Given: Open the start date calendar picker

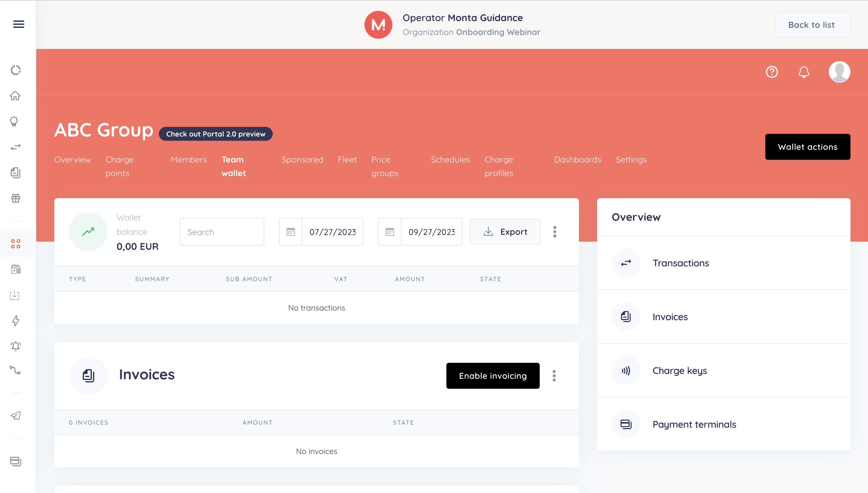Looking at the screenshot, I should point(291,232).
